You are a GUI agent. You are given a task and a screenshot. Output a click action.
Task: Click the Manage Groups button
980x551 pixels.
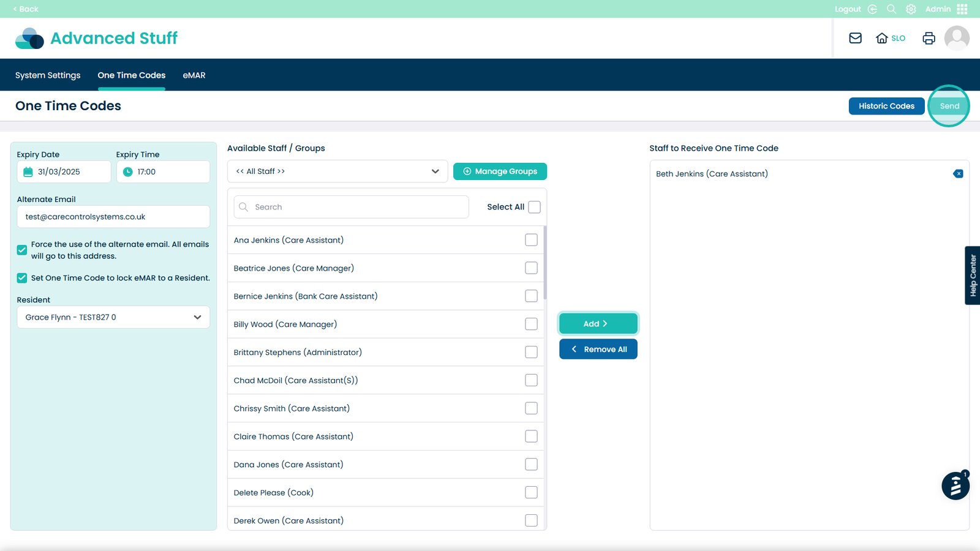500,171
